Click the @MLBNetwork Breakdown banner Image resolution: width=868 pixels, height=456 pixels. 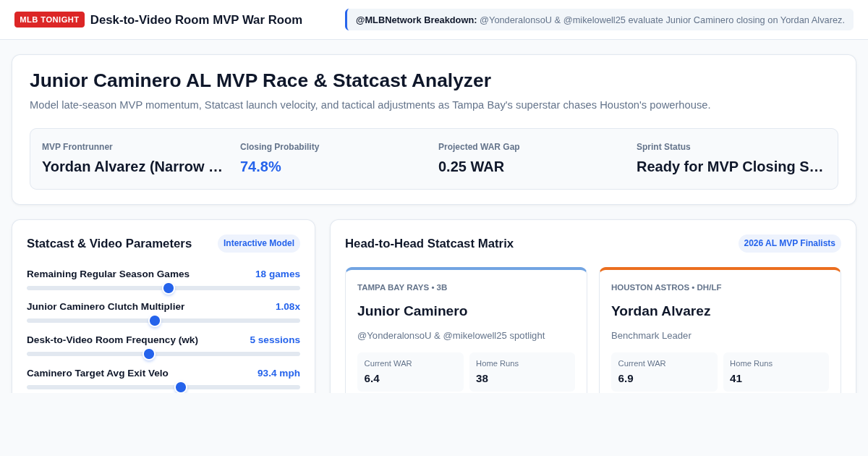pyautogui.click(x=600, y=20)
